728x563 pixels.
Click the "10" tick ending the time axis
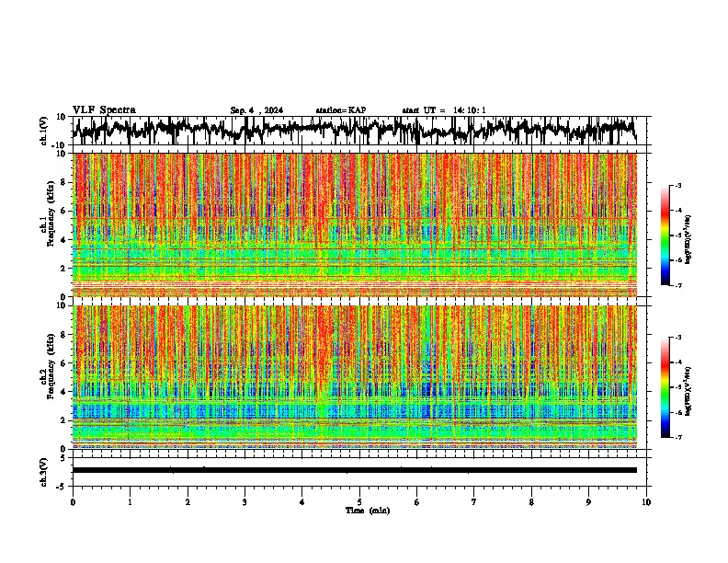[646, 502]
